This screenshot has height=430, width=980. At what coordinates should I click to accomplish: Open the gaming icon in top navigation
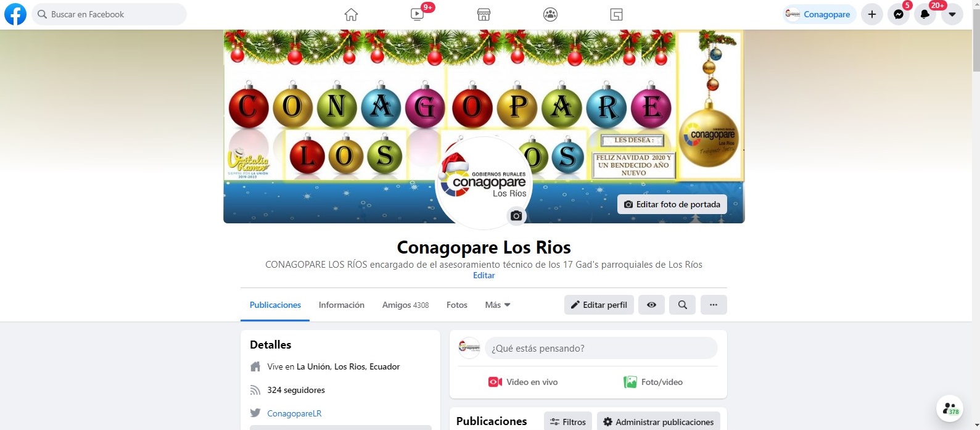pos(617,14)
